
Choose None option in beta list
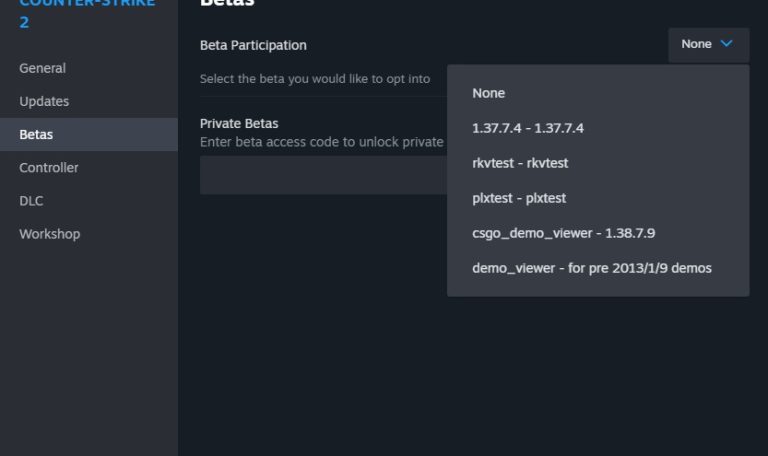click(x=489, y=93)
